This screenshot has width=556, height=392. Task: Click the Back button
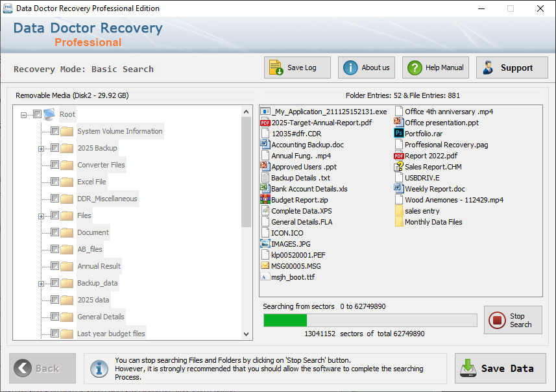(x=43, y=368)
